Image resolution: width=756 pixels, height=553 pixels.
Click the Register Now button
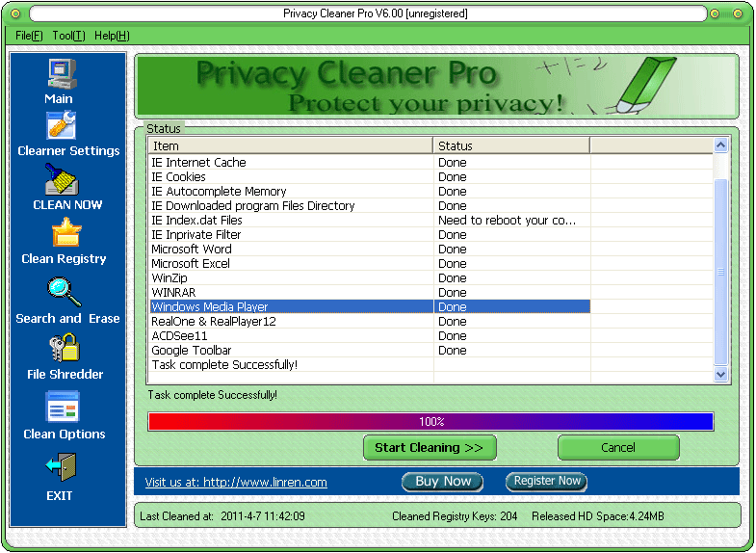[547, 482]
